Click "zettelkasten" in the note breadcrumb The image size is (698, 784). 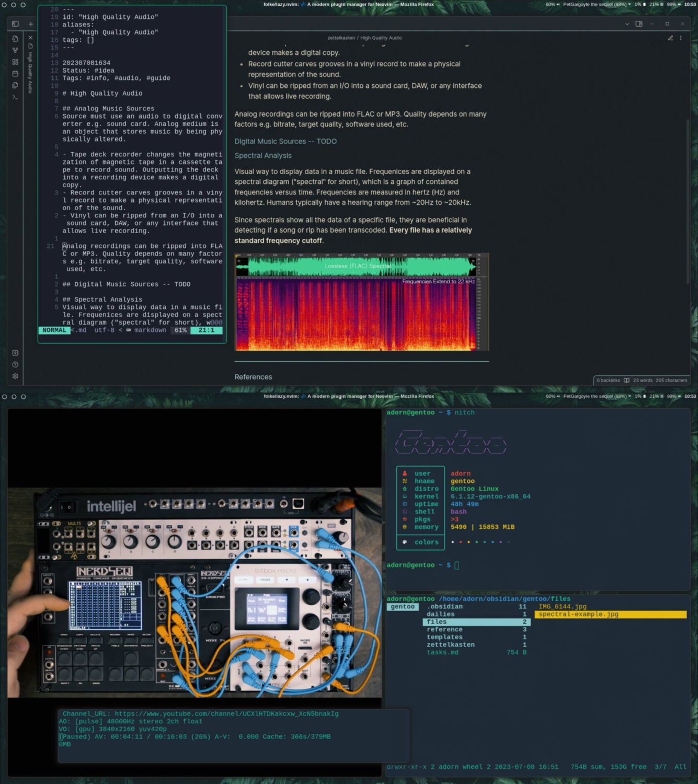(341, 38)
